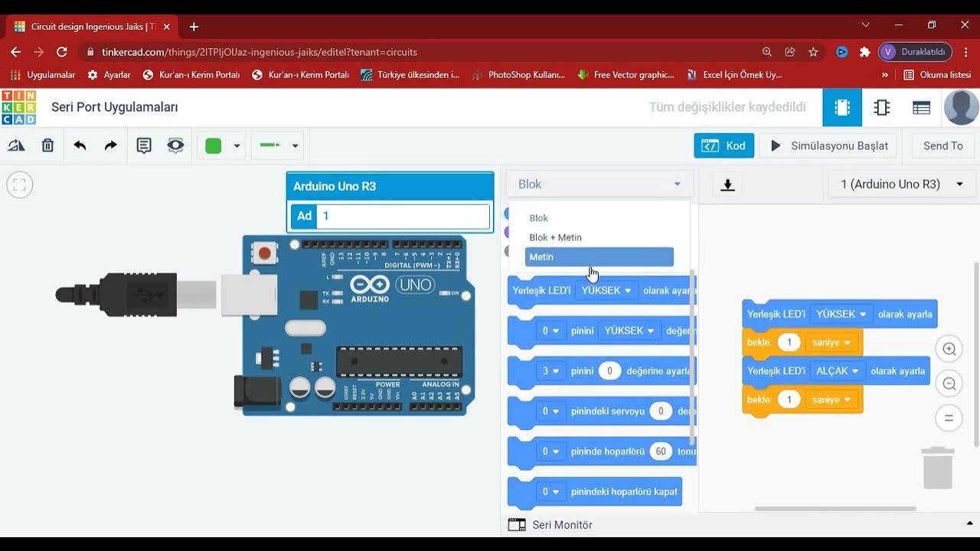The width and height of the screenshot is (980, 551).
Task: Open browser extensions puzzle icon
Action: pyautogui.click(x=865, y=52)
